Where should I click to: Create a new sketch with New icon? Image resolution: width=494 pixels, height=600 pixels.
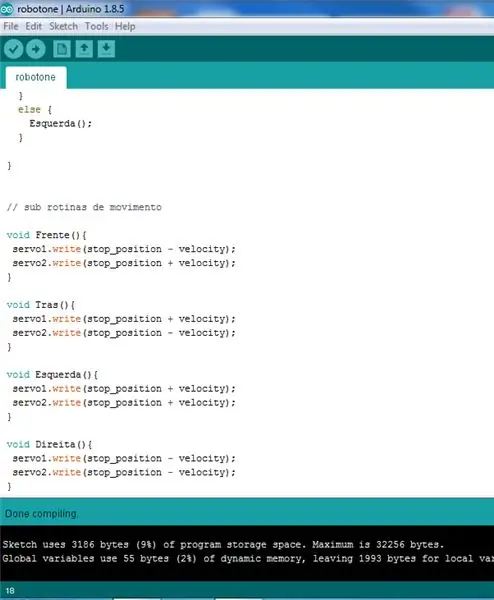pyautogui.click(x=62, y=49)
